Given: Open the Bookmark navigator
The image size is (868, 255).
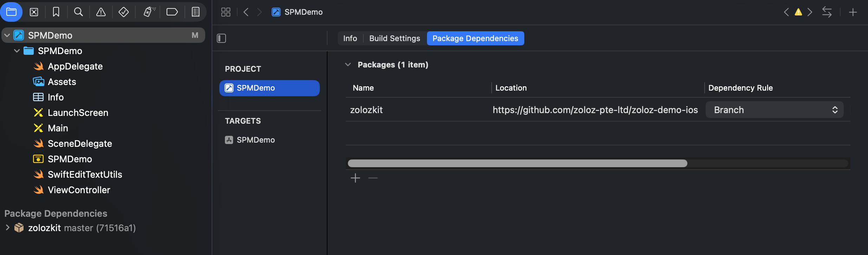Looking at the screenshot, I should tap(56, 12).
